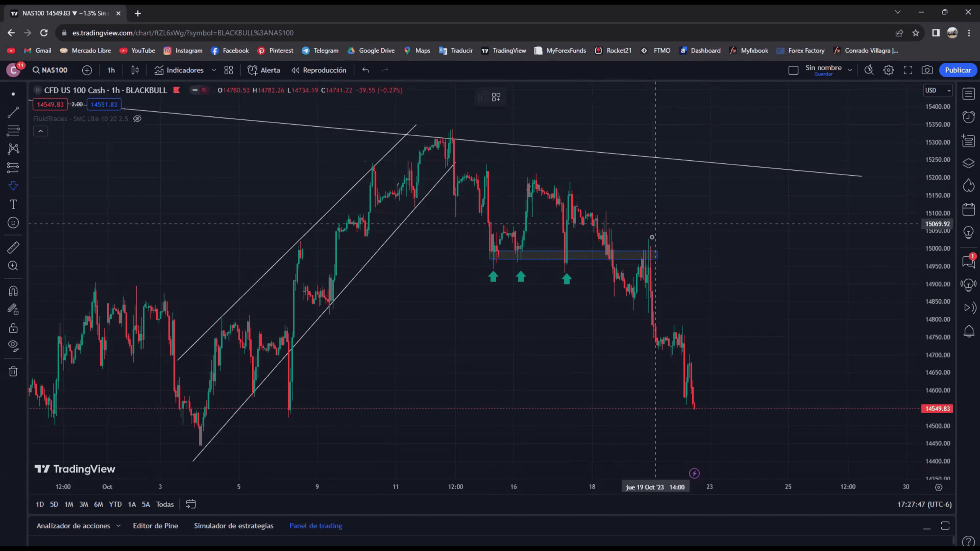Click the trash remove objects icon

pos(13,371)
